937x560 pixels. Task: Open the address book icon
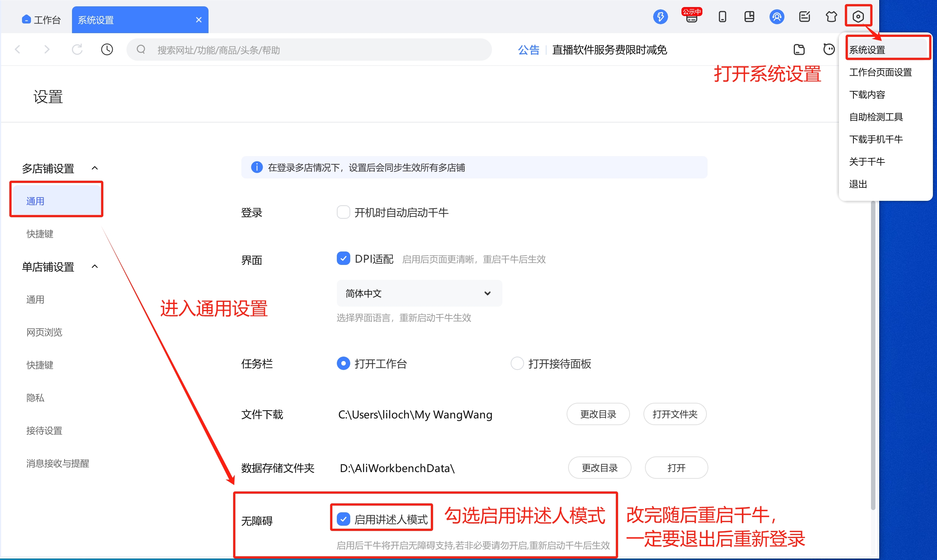pyautogui.click(x=749, y=17)
